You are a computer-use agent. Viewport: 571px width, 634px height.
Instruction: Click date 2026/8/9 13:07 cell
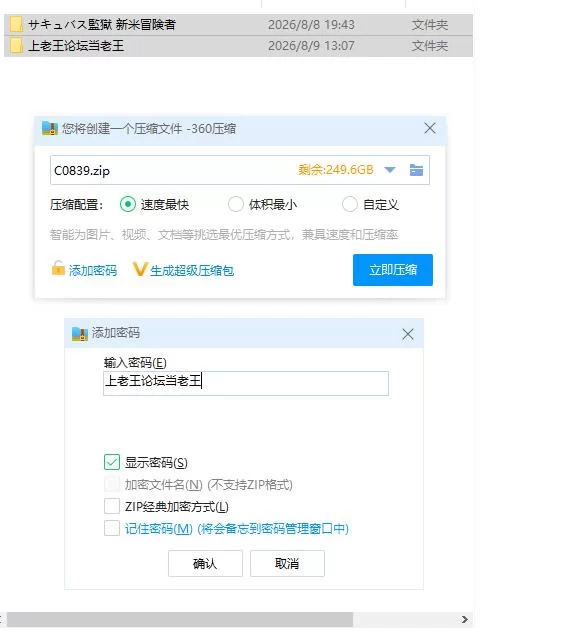311,45
